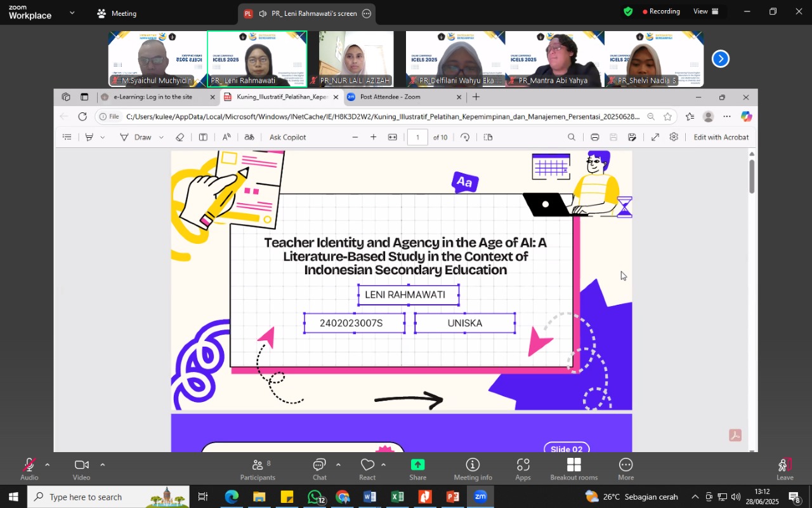Click Edit with Acrobat button
812x508 pixels.
pyautogui.click(x=721, y=137)
